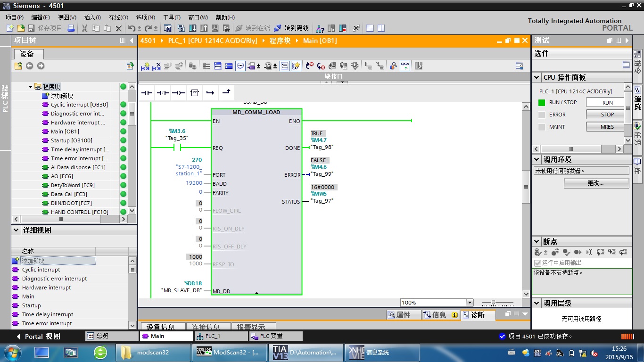
Task: Toggle the favorites display in editor toolbar
Action: [296, 66]
